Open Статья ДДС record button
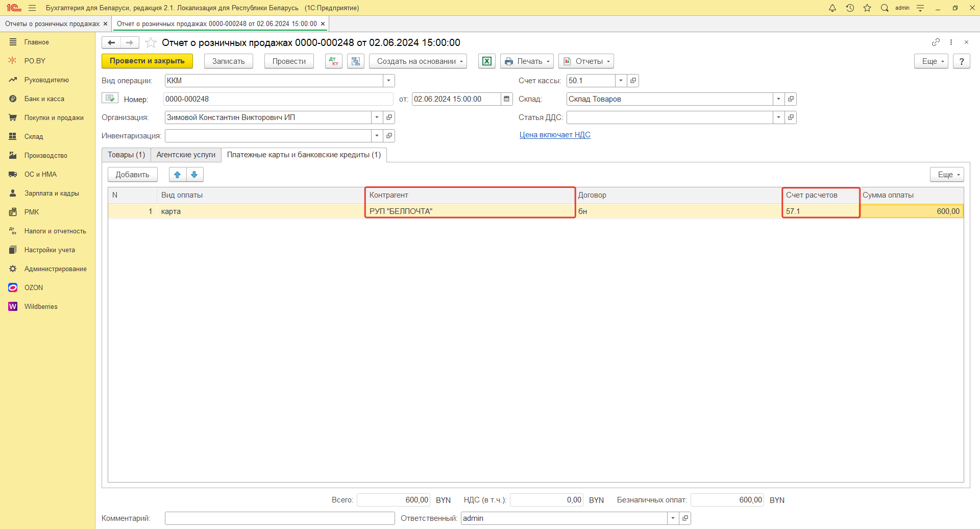 point(791,117)
